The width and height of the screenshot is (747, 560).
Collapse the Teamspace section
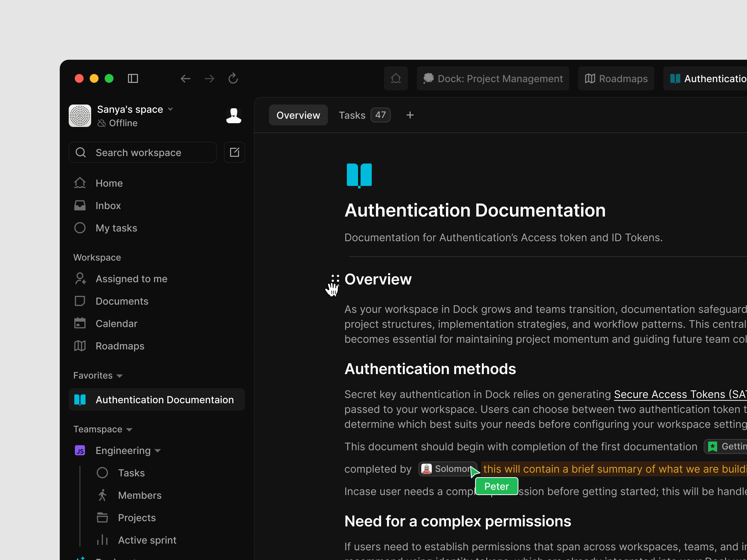(x=129, y=429)
